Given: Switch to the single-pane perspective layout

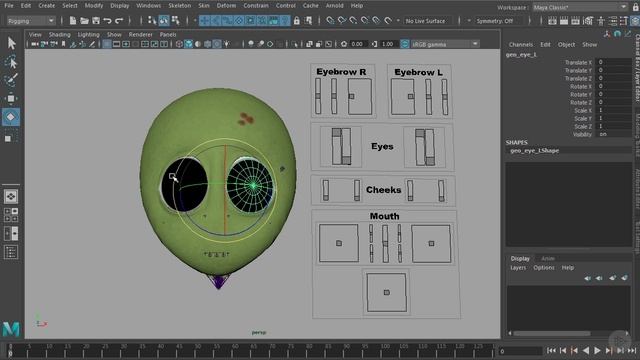Looking at the screenshot, I should pos(11,197).
